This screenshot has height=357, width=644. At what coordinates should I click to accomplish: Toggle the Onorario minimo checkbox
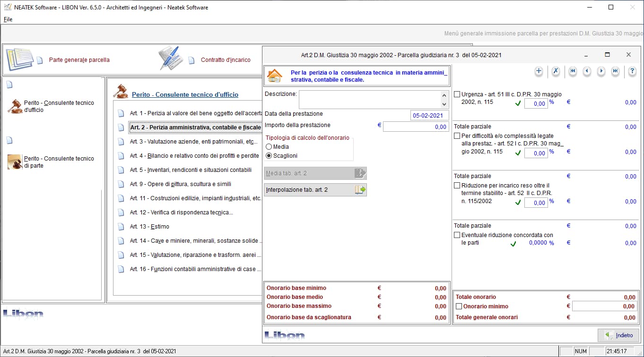click(459, 306)
